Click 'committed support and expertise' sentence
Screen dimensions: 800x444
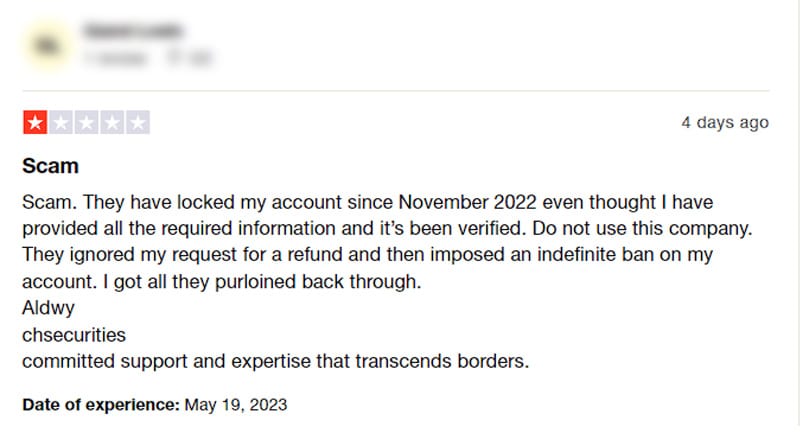276,361
